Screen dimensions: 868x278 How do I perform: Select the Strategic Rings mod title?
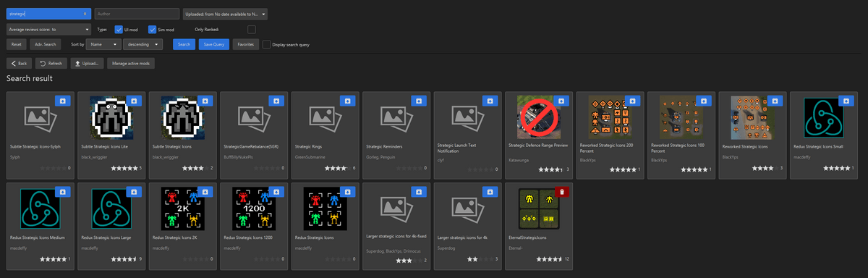tap(307, 147)
